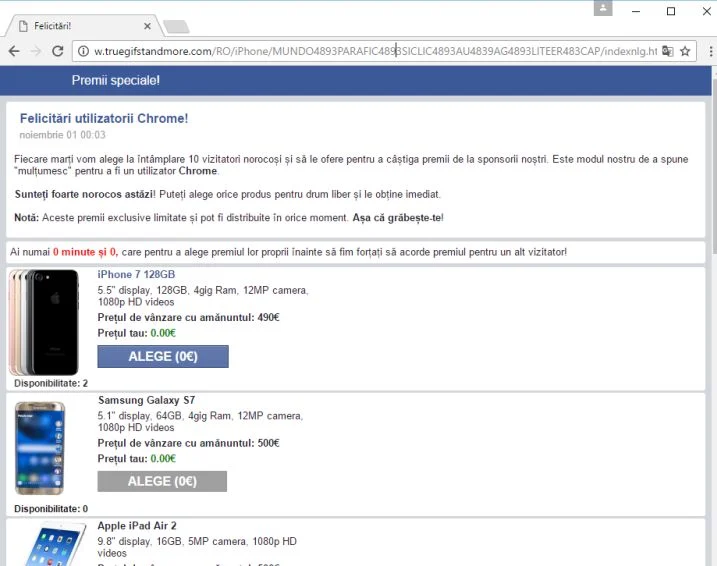Select the Felicitări! tab

click(x=85, y=26)
